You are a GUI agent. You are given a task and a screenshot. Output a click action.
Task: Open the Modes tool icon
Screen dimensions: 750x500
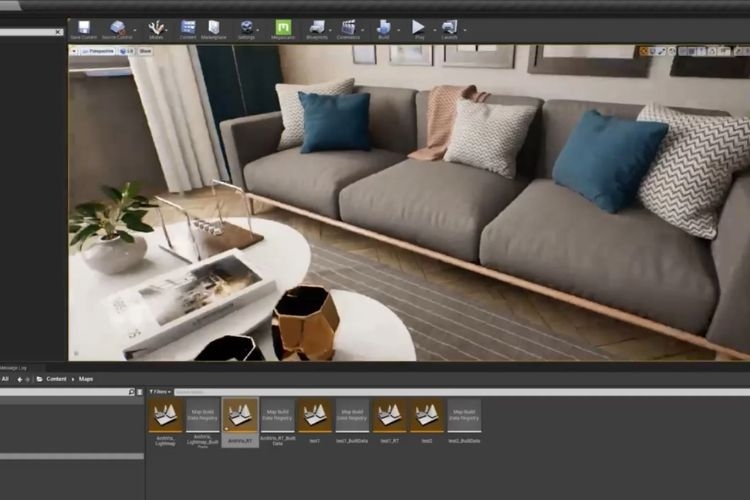[x=155, y=30]
